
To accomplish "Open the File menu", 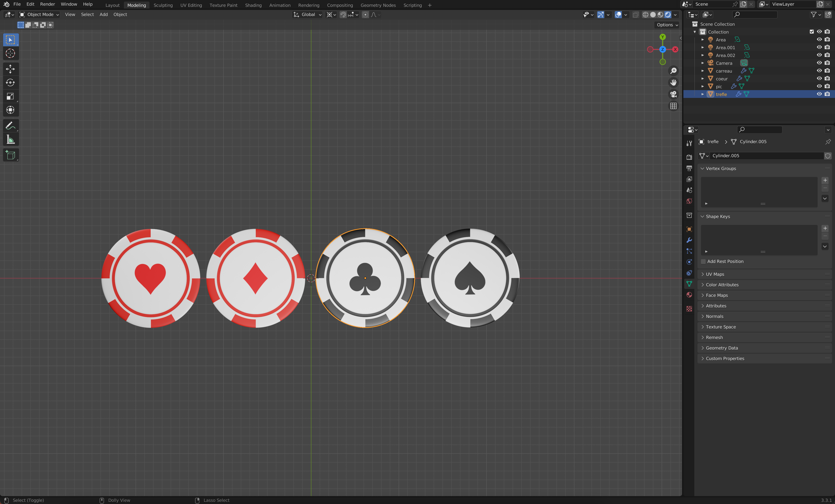I will click(x=17, y=4).
